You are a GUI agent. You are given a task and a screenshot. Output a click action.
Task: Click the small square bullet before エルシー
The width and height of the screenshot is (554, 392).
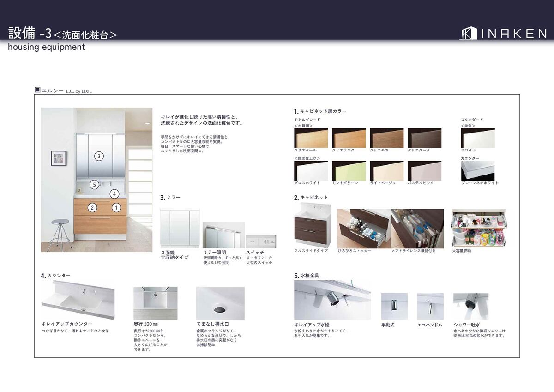point(37,90)
